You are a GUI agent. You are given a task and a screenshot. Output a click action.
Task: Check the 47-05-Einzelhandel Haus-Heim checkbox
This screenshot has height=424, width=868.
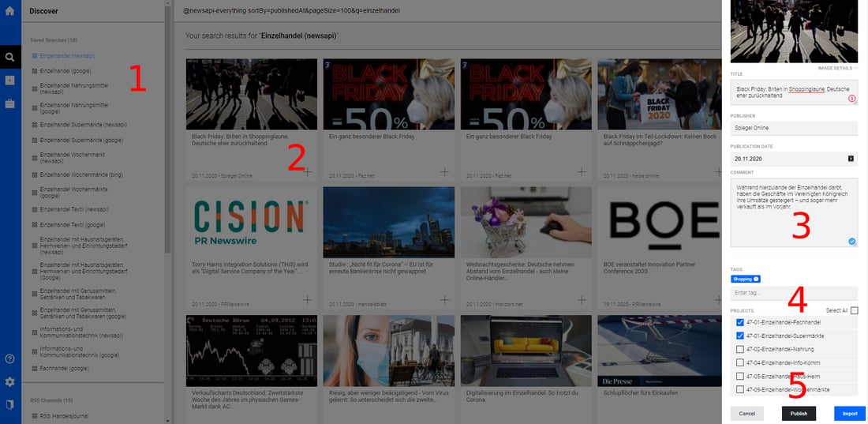[739, 377]
